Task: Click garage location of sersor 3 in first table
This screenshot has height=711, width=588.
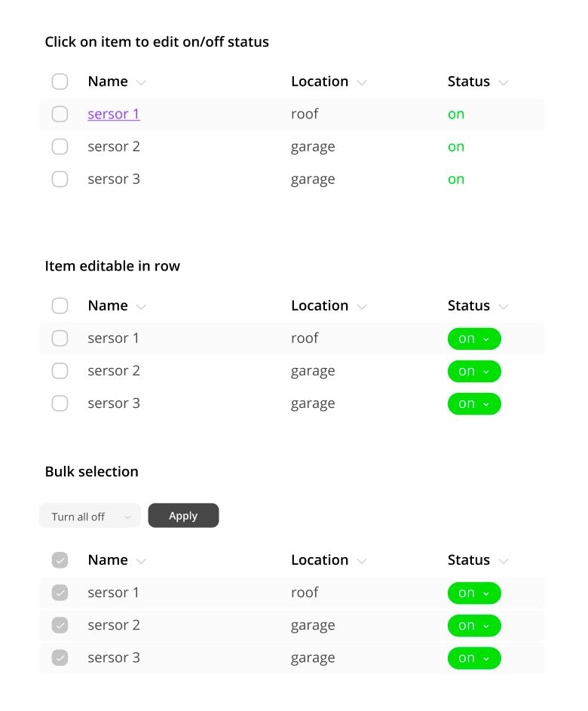Action: click(x=313, y=180)
